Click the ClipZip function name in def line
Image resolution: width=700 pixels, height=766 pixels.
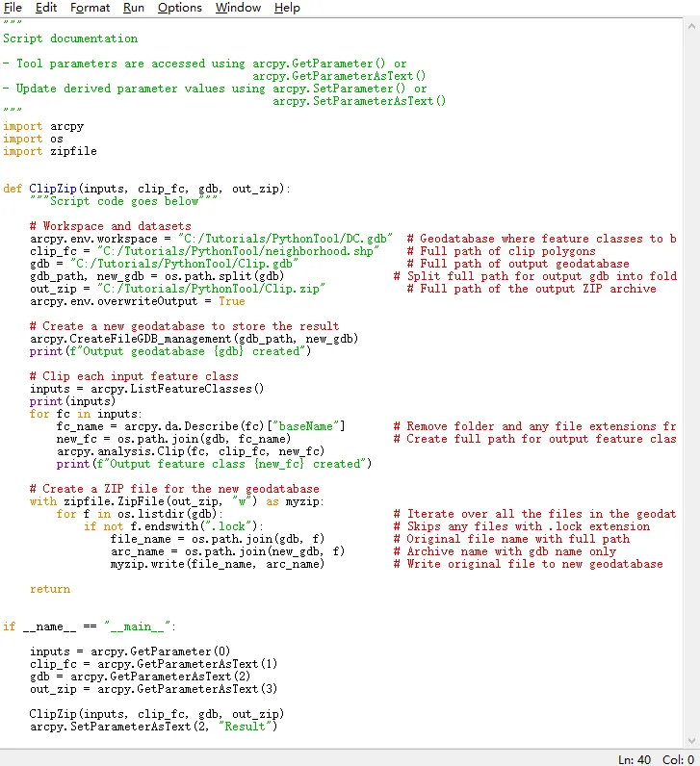point(53,189)
